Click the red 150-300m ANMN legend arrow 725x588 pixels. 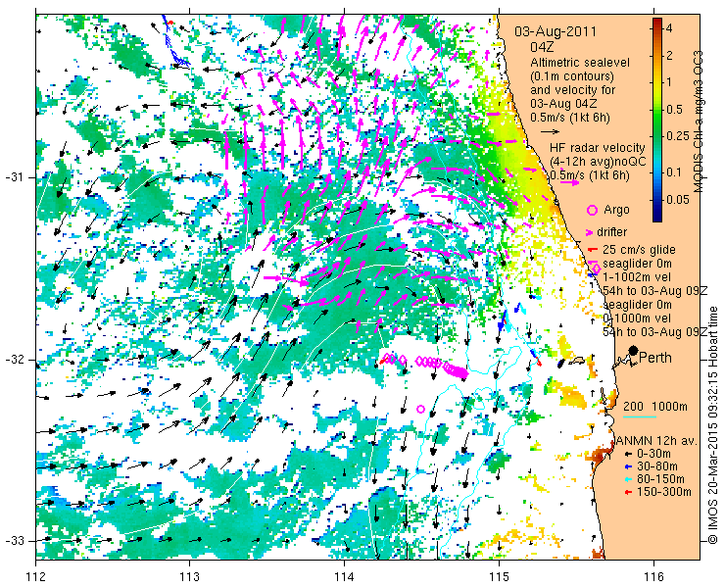[628, 492]
